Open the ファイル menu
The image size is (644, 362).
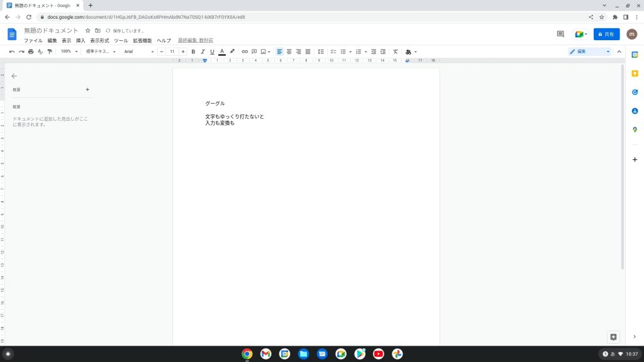tap(33, 40)
